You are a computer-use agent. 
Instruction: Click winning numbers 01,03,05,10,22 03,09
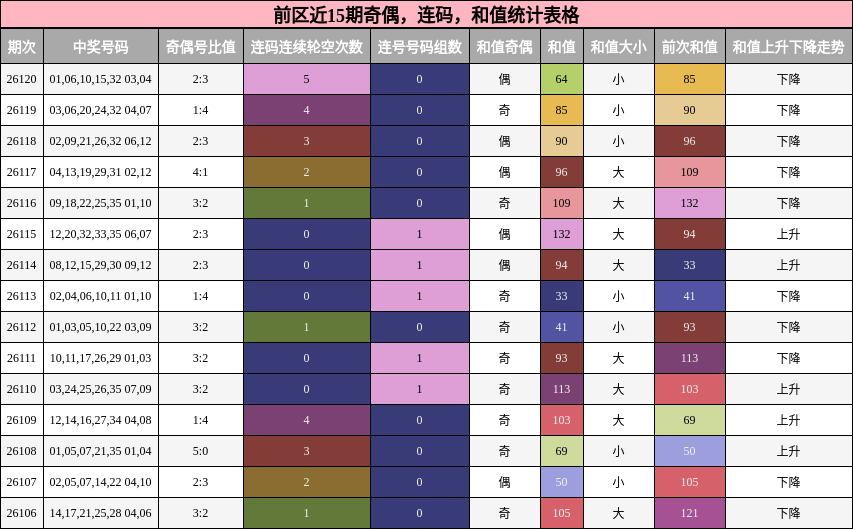point(101,327)
